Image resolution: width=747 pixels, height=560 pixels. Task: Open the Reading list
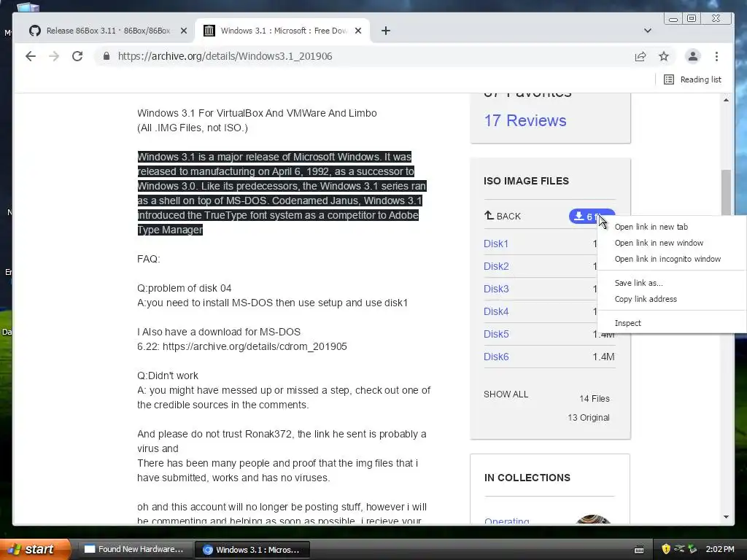point(693,79)
